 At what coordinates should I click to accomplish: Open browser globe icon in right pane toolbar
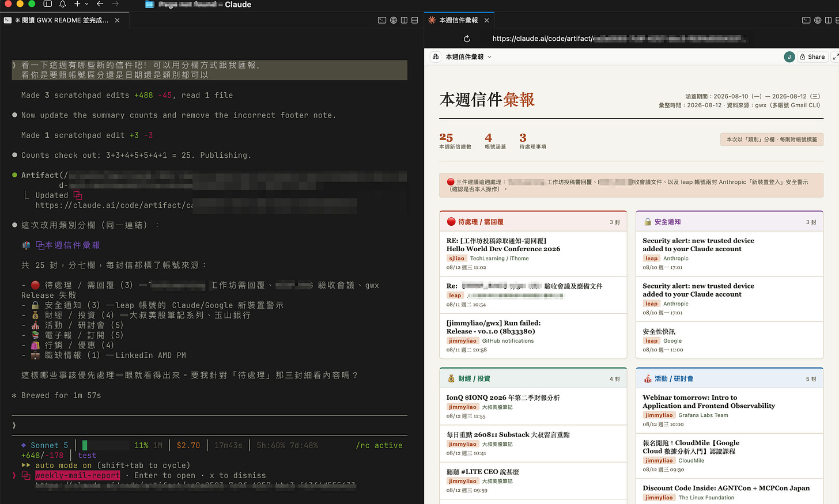click(818, 20)
